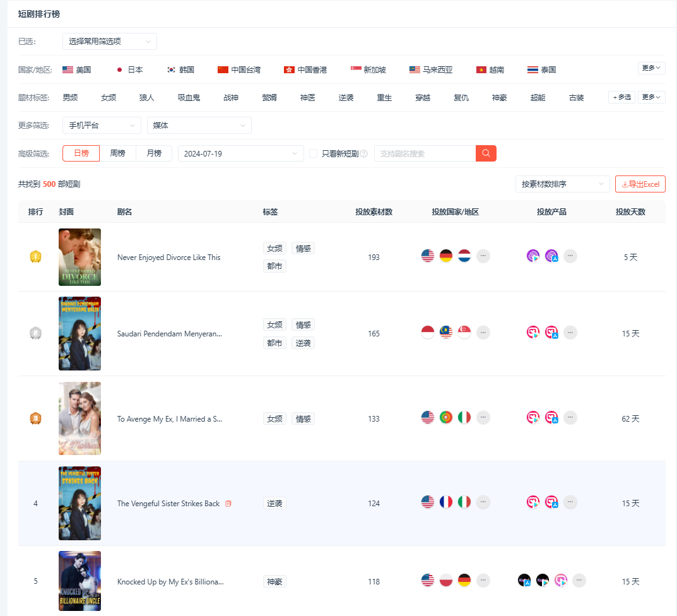Open the 手机平台 dropdown
This screenshot has height=616, width=677.
(x=101, y=125)
